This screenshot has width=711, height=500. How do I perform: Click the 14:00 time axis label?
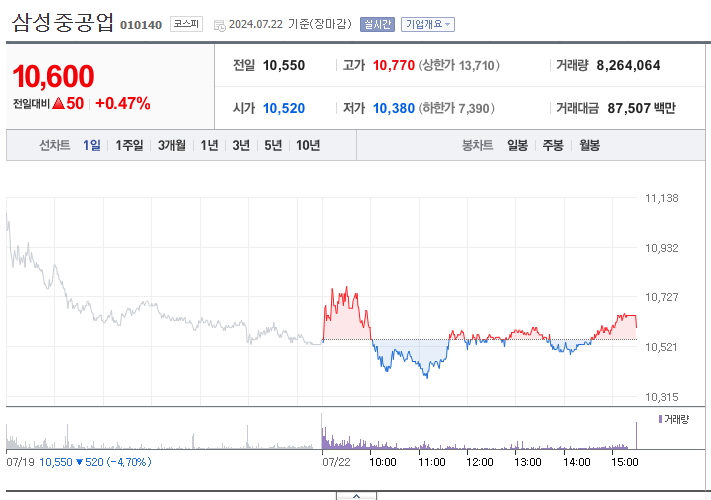(577, 462)
